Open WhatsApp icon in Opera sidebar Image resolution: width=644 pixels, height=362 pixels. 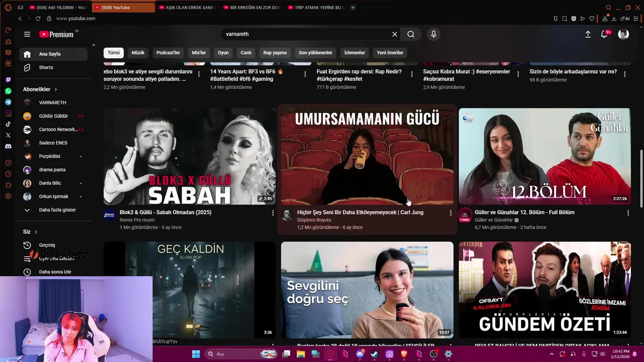click(x=8, y=91)
